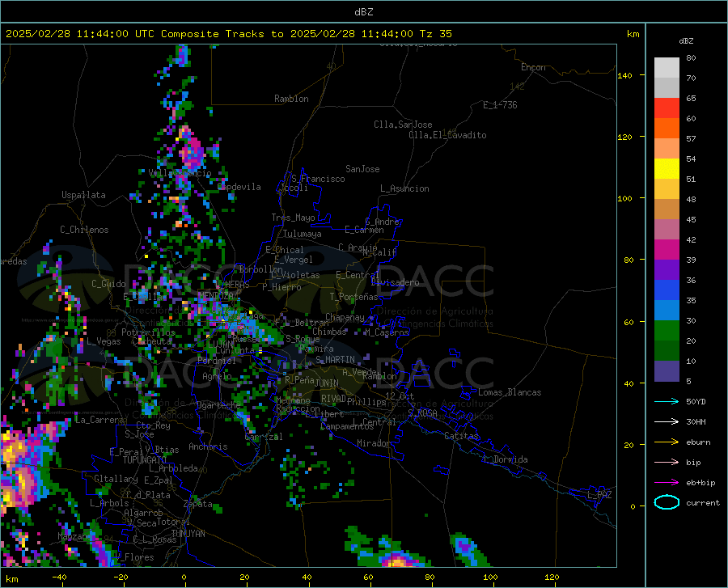Click the Catitas label on map

click(x=462, y=436)
